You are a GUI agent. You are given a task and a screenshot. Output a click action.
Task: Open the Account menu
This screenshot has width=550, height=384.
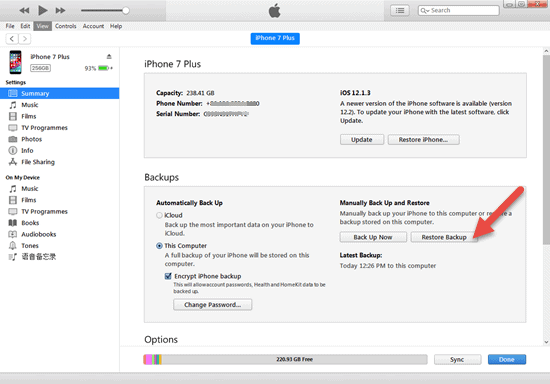click(x=93, y=26)
